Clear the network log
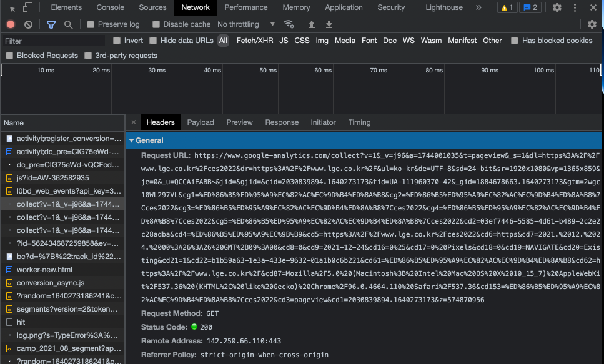The width and height of the screenshot is (604, 364). pyautogui.click(x=28, y=24)
